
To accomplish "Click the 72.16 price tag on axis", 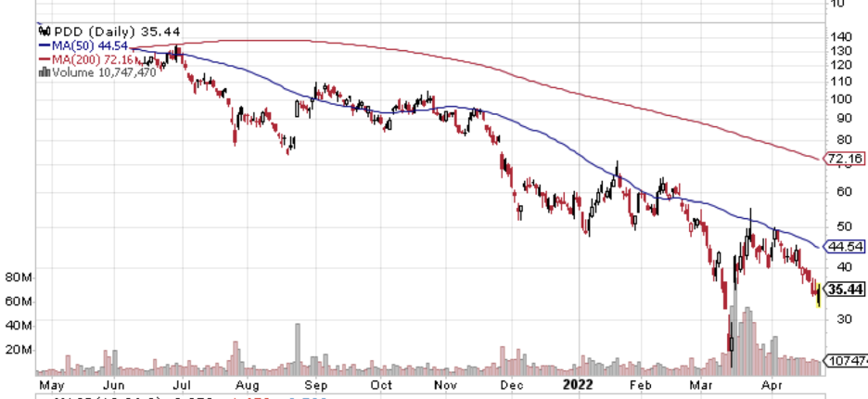I will [x=847, y=159].
